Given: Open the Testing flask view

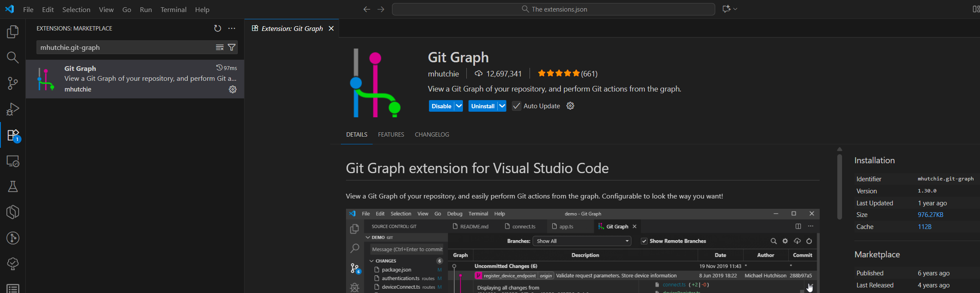Looking at the screenshot, I should (x=13, y=186).
